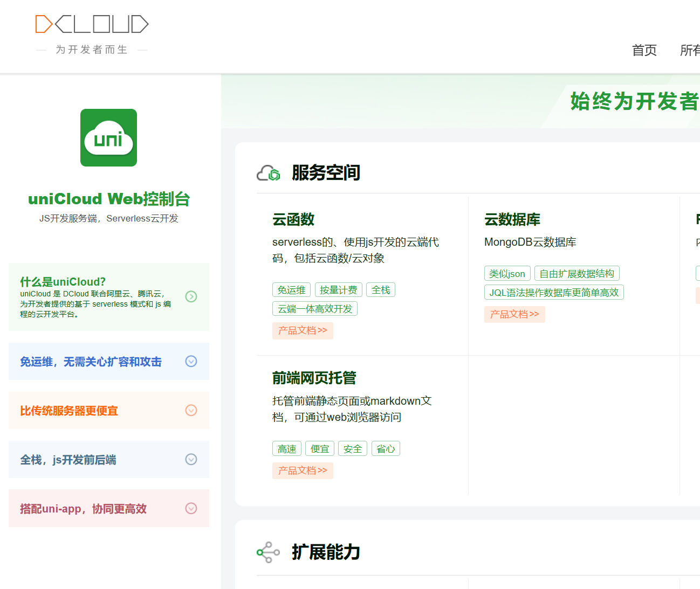Screen dimensions: 700x589
Task: Open 产品文档 link under 云函数
Action: click(x=303, y=330)
